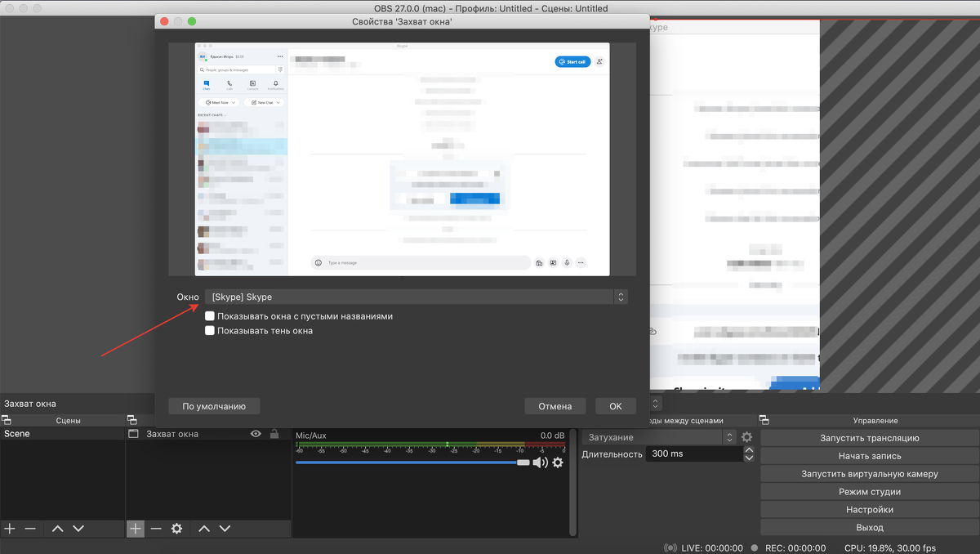Switch to Режим студии

(x=870, y=492)
